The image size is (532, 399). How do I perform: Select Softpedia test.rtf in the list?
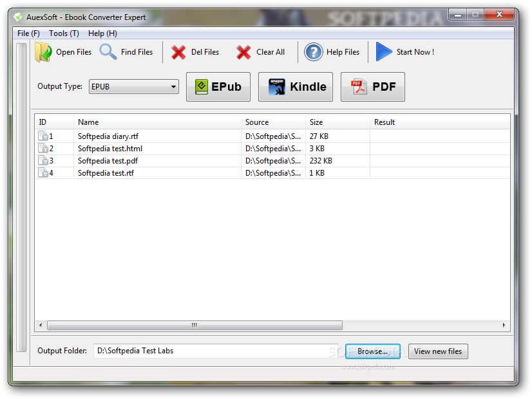[106, 173]
